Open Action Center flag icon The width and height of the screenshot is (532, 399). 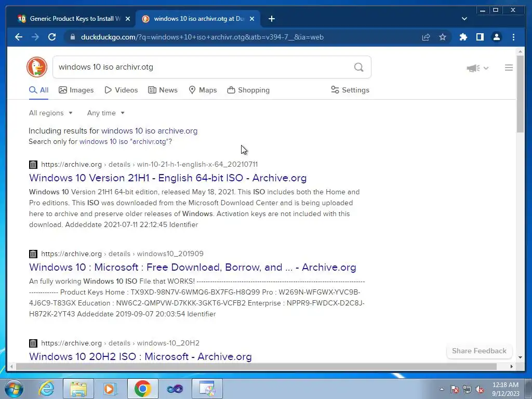point(455,389)
